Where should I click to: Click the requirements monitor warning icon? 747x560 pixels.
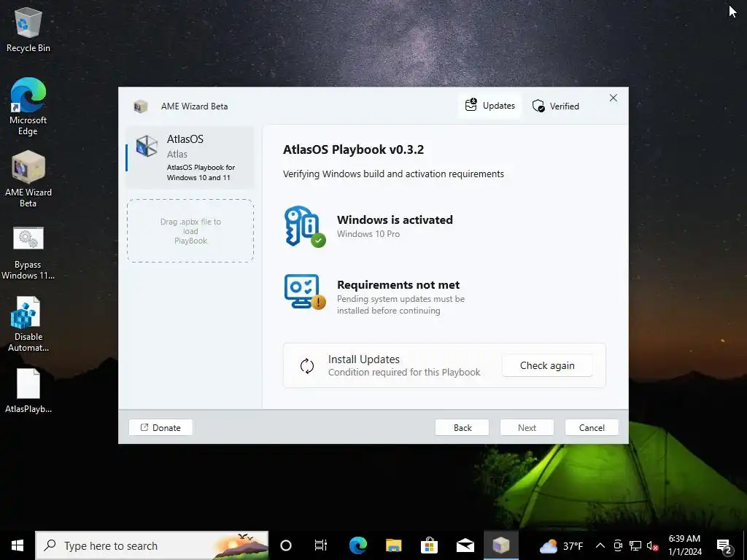click(304, 292)
